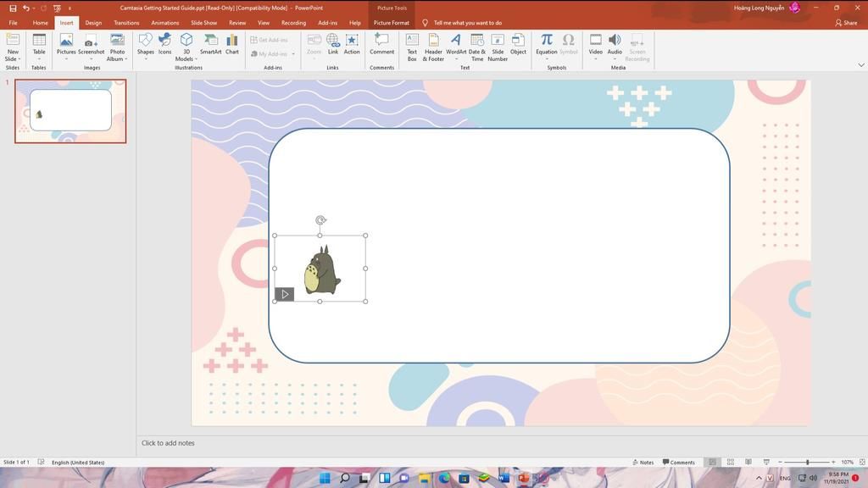
Task: Toggle the Comments pane
Action: 679,462
